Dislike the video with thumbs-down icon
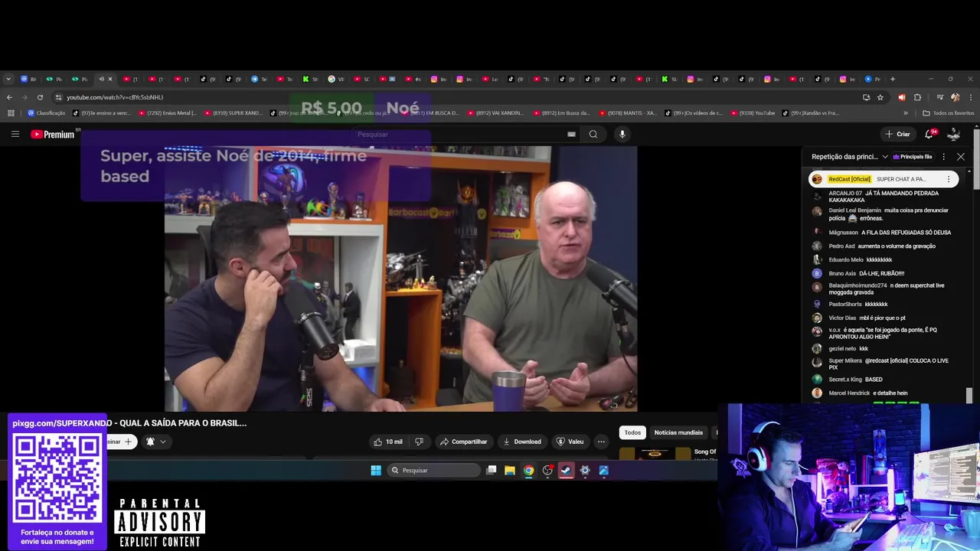This screenshot has width=980, height=551. [x=419, y=442]
